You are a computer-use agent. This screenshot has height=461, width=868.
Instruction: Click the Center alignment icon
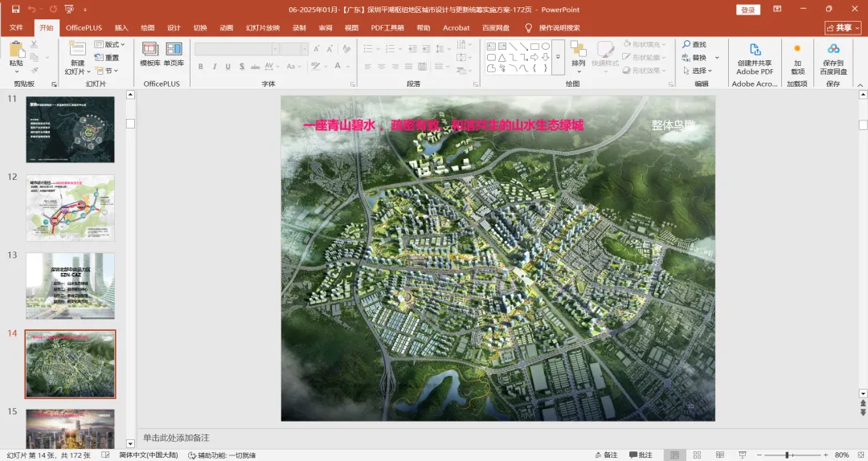382,67
